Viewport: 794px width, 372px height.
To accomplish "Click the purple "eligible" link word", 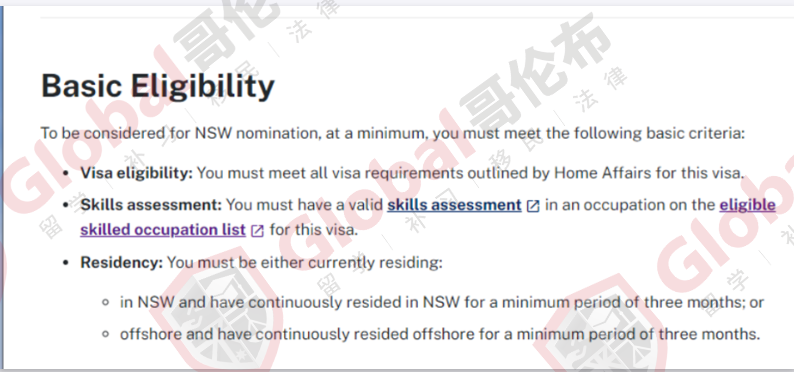I will coord(747,205).
